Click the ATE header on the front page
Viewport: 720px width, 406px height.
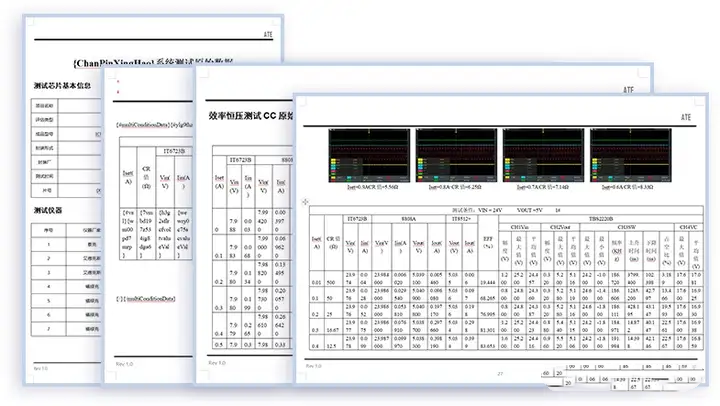click(x=628, y=89)
